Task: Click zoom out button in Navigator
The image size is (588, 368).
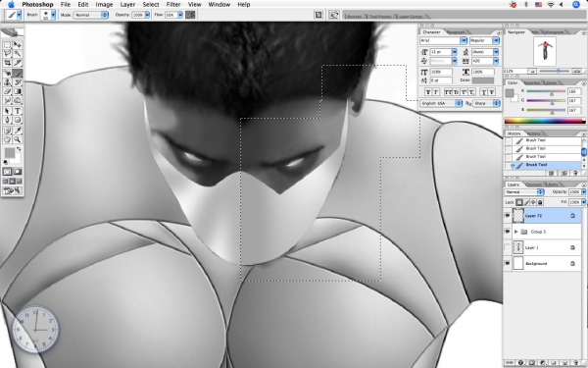Action: coord(532,71)
